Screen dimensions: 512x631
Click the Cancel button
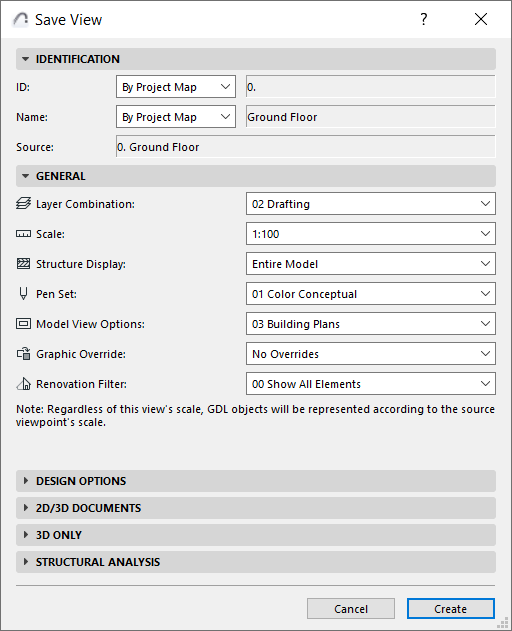[351, 608]
